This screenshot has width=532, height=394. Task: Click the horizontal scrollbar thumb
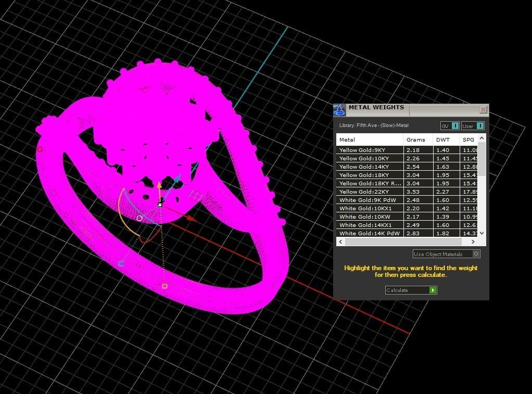pyautogui.click(x=403, y=242)
